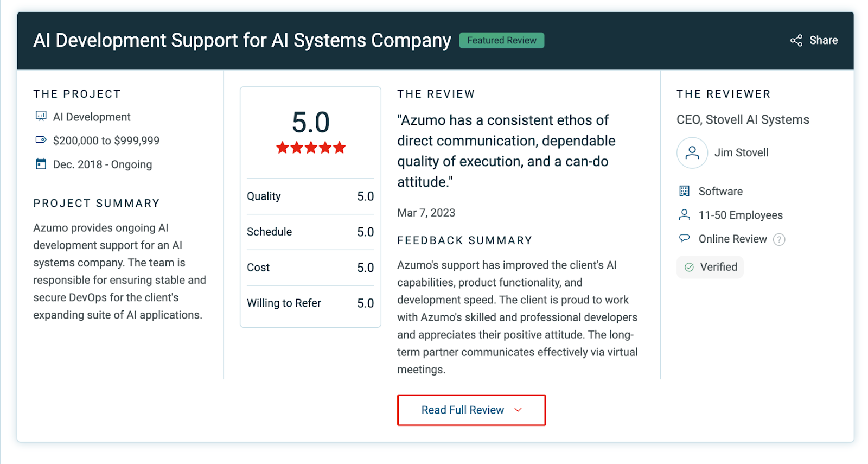Viewport: 868px width, 464px height.
Task: Click the 'FEEDBACK SUMMARY' heading
Action: click(465, 240)
